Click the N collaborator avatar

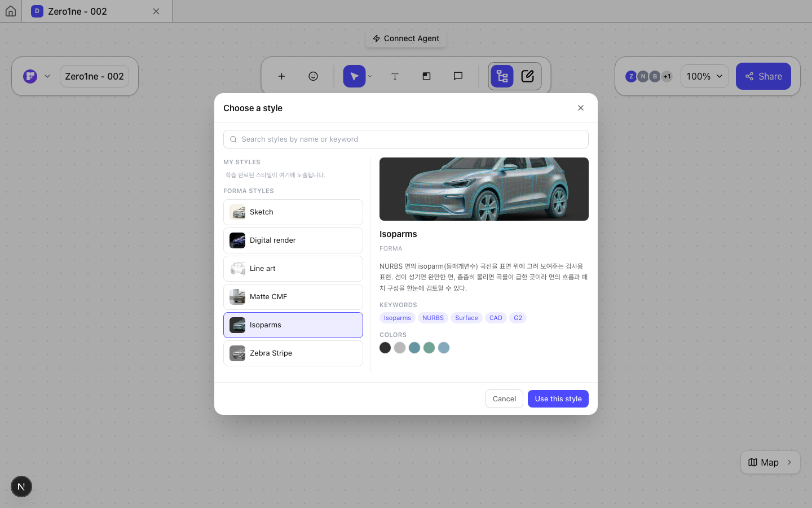643,76
